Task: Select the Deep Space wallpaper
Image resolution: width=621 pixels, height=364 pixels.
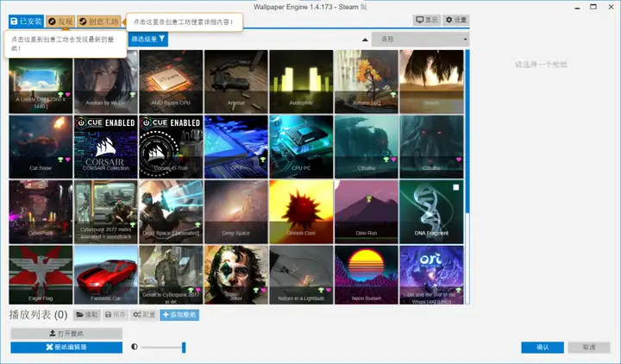Action: click(236, 212)
